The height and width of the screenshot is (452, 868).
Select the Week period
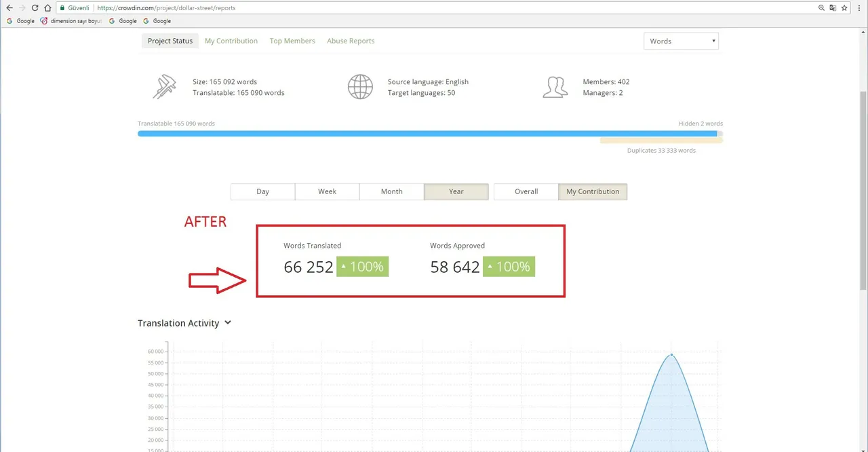click(x=327, y=191)
